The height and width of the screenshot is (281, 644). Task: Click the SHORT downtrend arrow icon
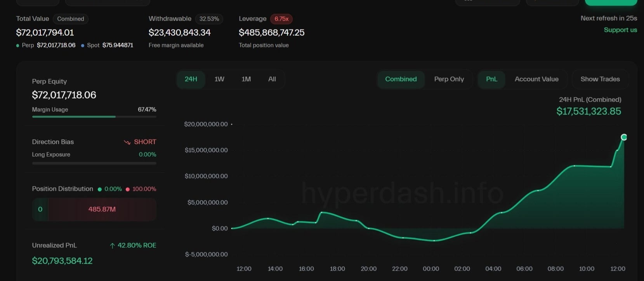[127, 142]
